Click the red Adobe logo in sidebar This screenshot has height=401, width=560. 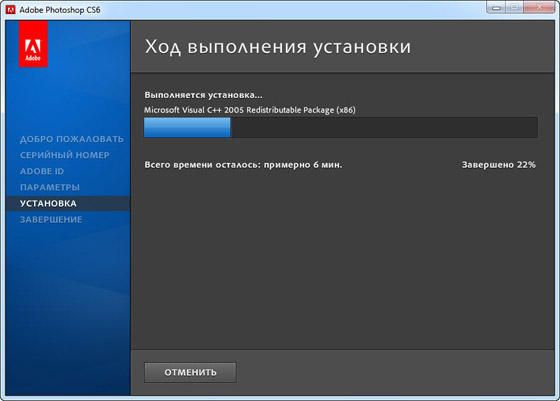pyautogui.click(x=33, y=44)
